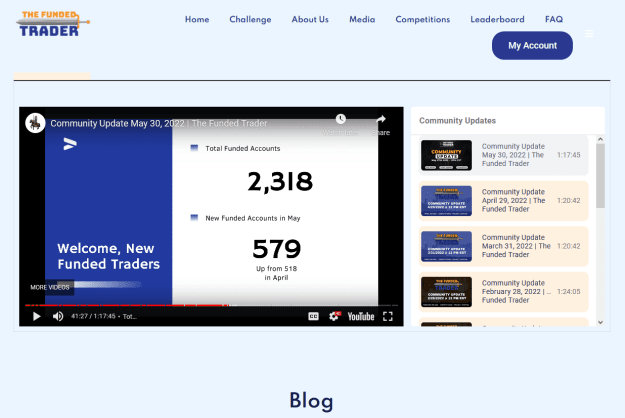625x418 pixels.
Task: Go to the Home page
Action: 197,19
